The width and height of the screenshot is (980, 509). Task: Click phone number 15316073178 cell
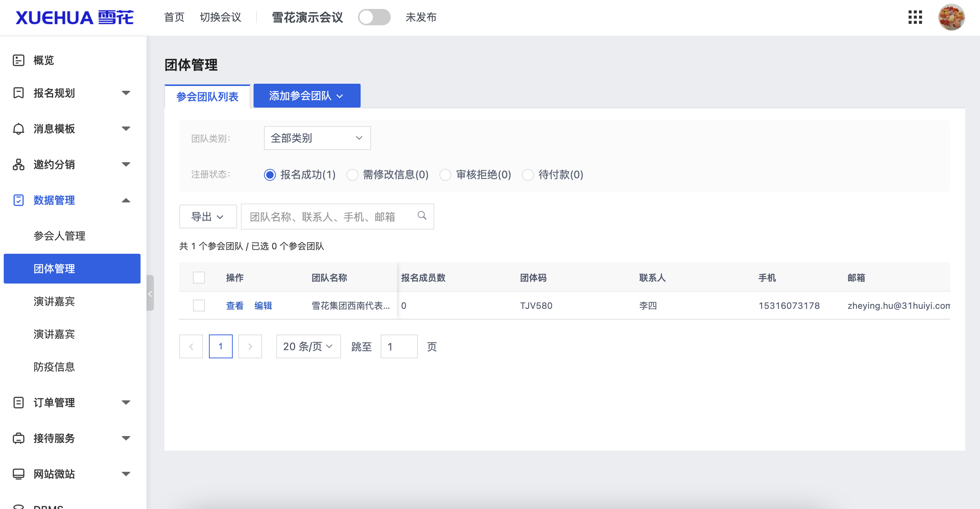pos(789,306)
